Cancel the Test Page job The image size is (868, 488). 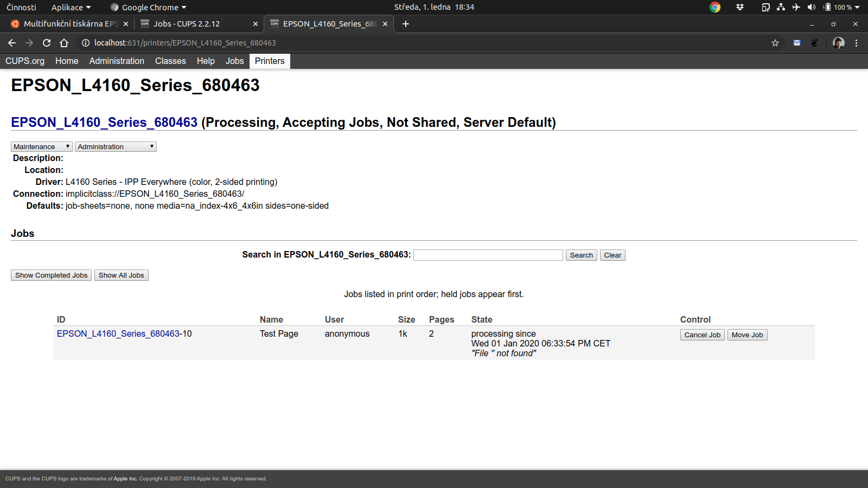pyautogui.click(x=703, y=335)
